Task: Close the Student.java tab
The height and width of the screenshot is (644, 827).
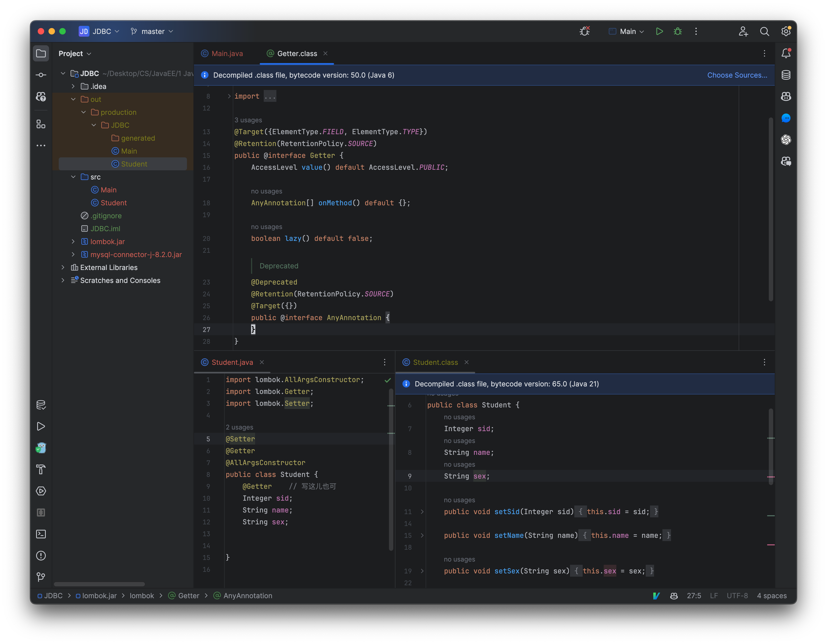Action: [262, 362]
